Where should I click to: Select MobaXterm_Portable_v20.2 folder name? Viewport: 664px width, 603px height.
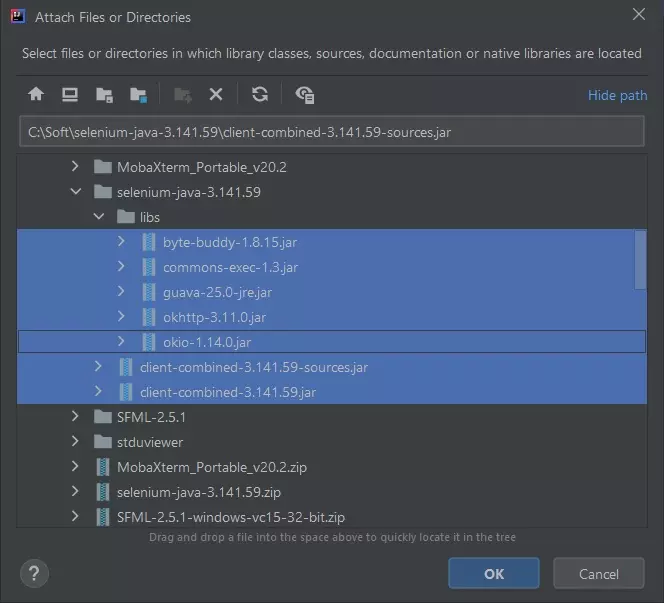[202, 167]
